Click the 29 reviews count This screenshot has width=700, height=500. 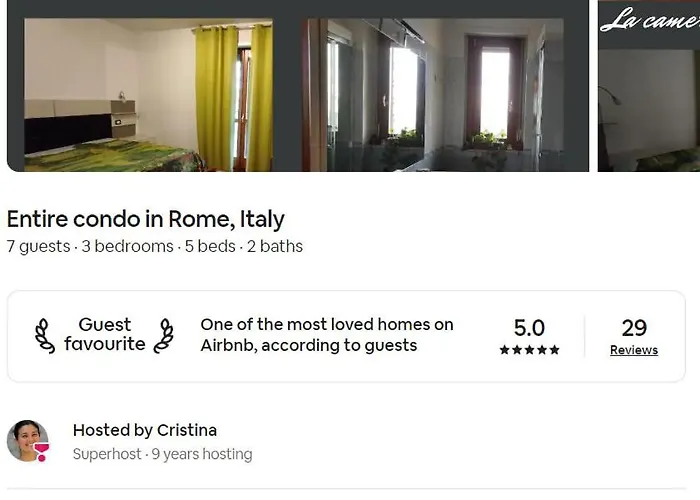634,328
